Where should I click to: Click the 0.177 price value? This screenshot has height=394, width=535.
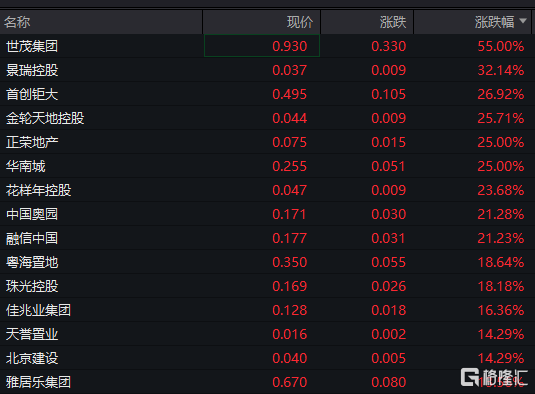click(x=290, y=238)
